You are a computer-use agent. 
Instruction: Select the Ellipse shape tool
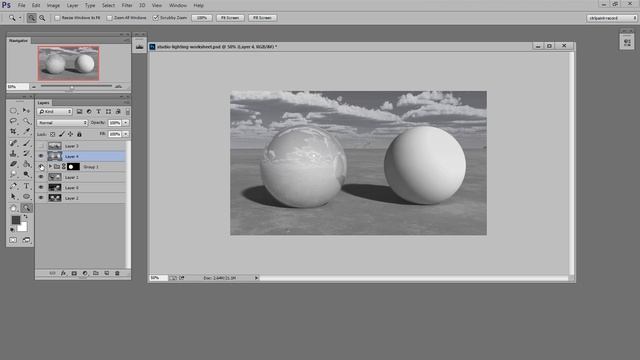(x=27, y=197)
